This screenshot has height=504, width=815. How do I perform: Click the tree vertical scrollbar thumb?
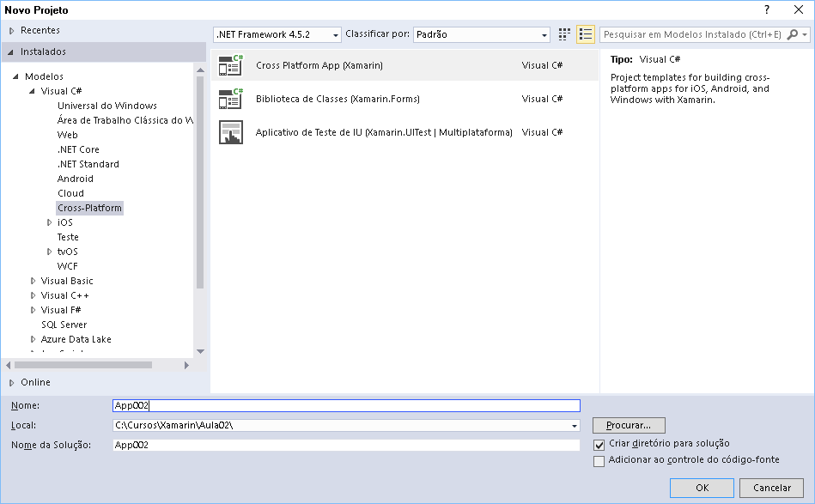(201, 182)
